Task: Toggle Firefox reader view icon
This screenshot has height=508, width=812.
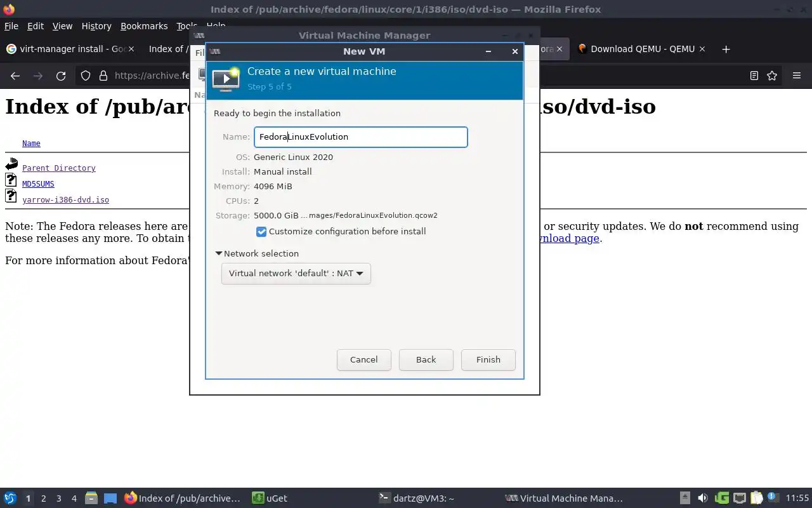Action: pos(754,76)
